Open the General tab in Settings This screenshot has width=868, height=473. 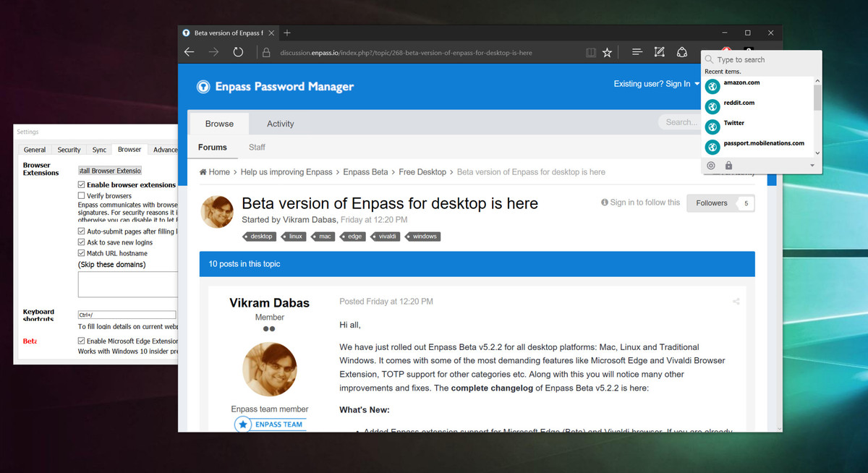click(x=35, y=150)
